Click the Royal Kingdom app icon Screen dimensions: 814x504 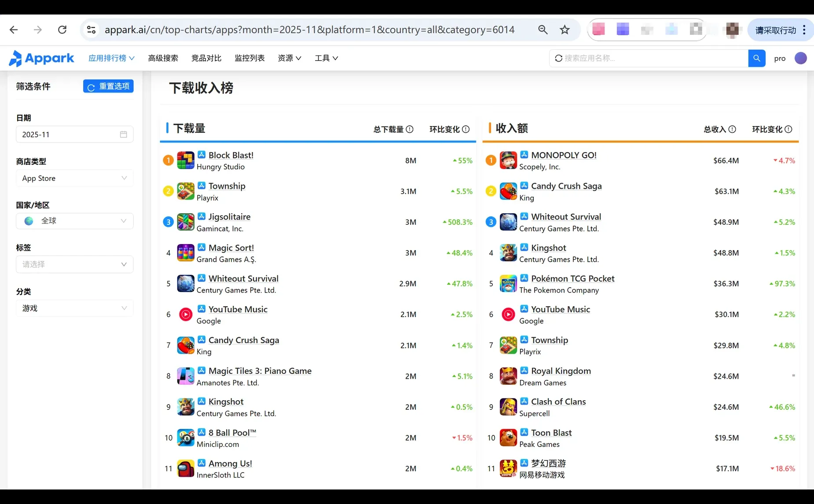(508, 376)
